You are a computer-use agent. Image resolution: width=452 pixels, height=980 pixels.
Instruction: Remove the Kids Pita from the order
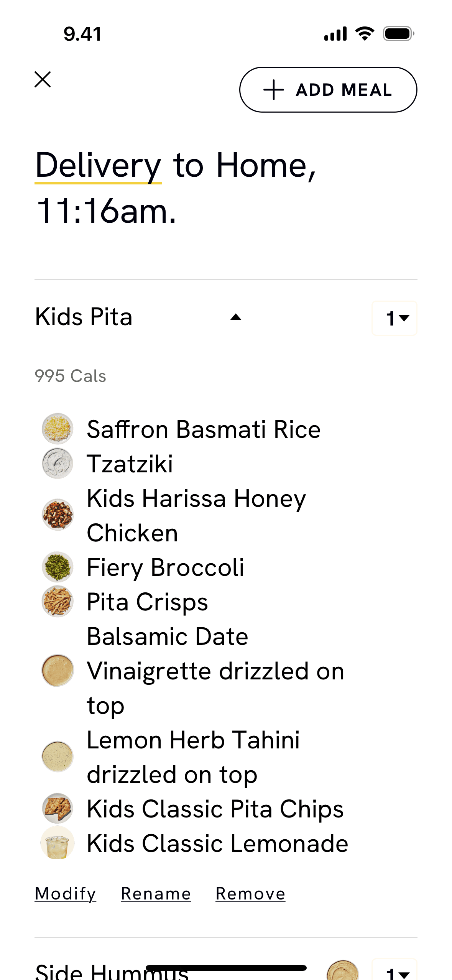click(x=250, y=894)
